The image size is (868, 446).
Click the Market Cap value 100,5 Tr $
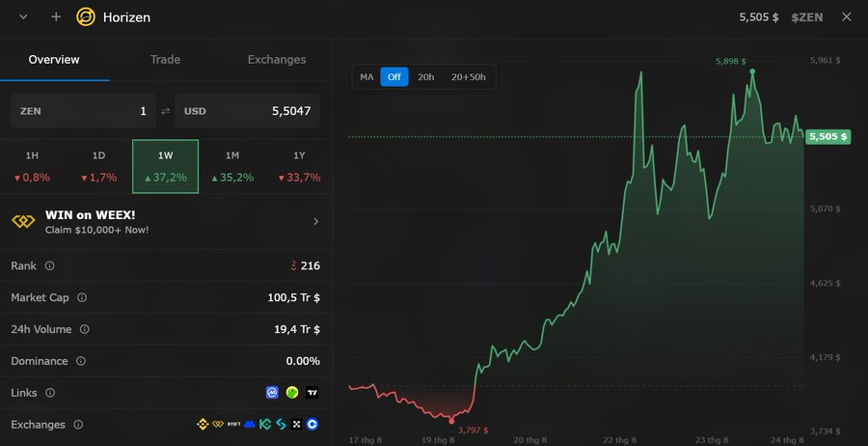click(x=293, y=297)
